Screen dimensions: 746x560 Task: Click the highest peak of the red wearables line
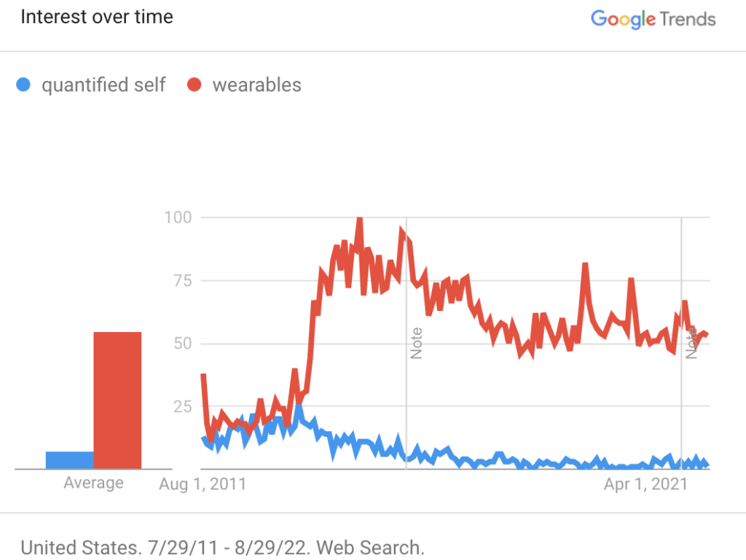click(x=359, y=219)
